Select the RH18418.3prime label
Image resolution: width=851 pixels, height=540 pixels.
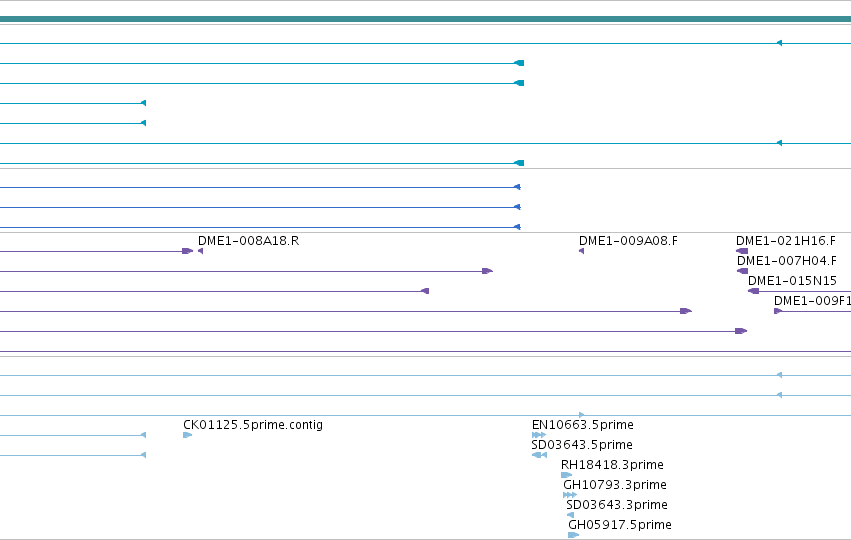tap(612, 465)
